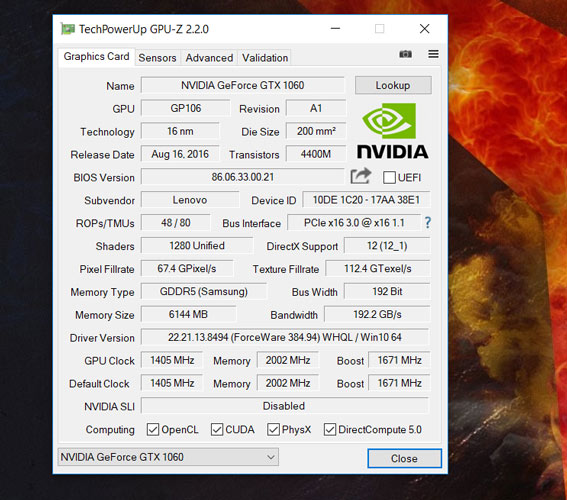Screen dimensions: 567x500
Task: Click the BIOS Version field 86.06.33.00.21
Action: point(243,177)
